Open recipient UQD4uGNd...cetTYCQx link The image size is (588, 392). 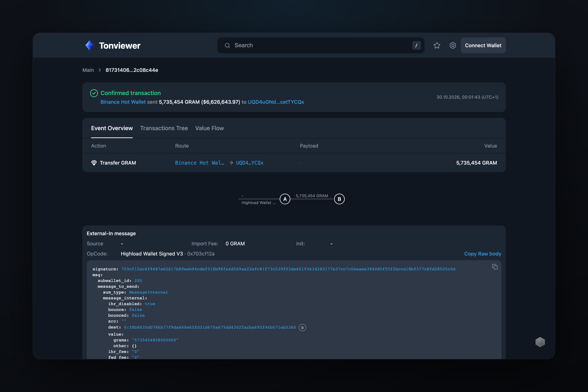click(x=276, y=102)
